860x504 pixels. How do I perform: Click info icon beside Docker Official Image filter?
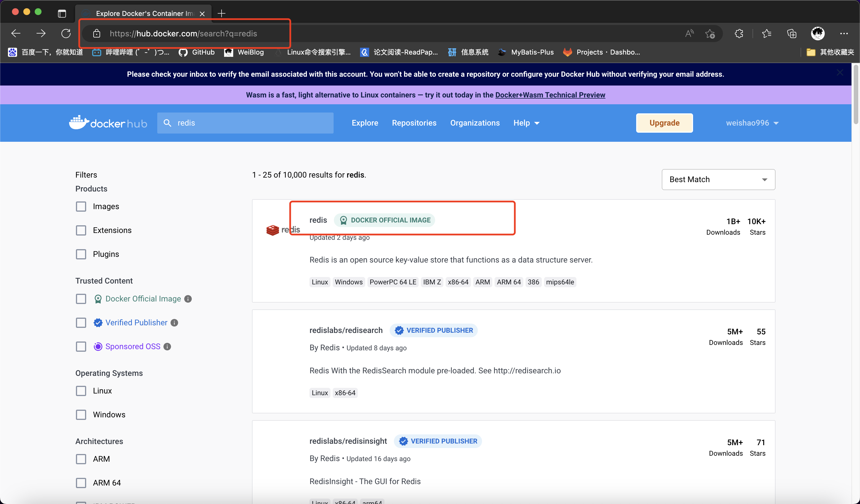click(188, 299)
